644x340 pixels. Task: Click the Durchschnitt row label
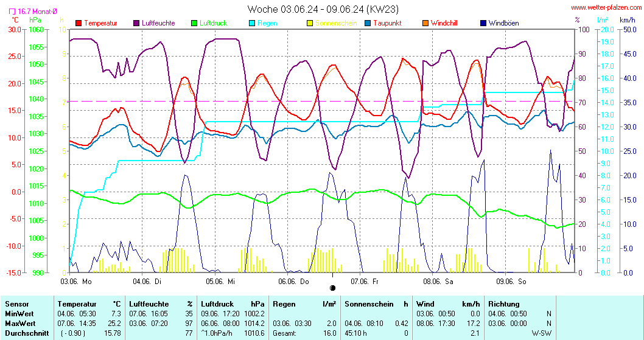[27, 333]
